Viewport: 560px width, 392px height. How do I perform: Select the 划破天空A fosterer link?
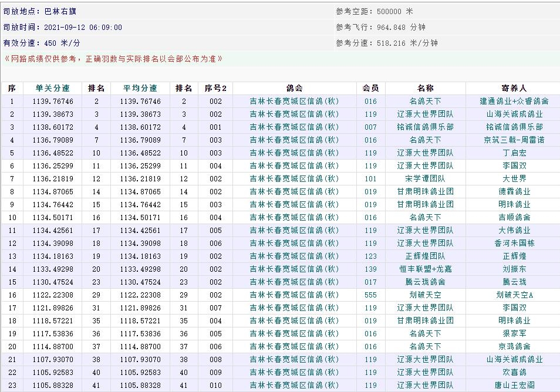click(514, 295)
